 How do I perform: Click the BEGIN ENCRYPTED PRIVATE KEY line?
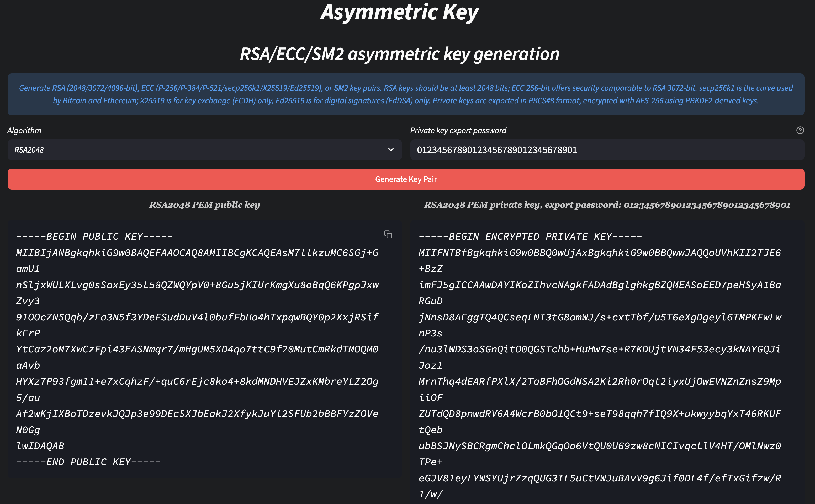click(530, 236)
